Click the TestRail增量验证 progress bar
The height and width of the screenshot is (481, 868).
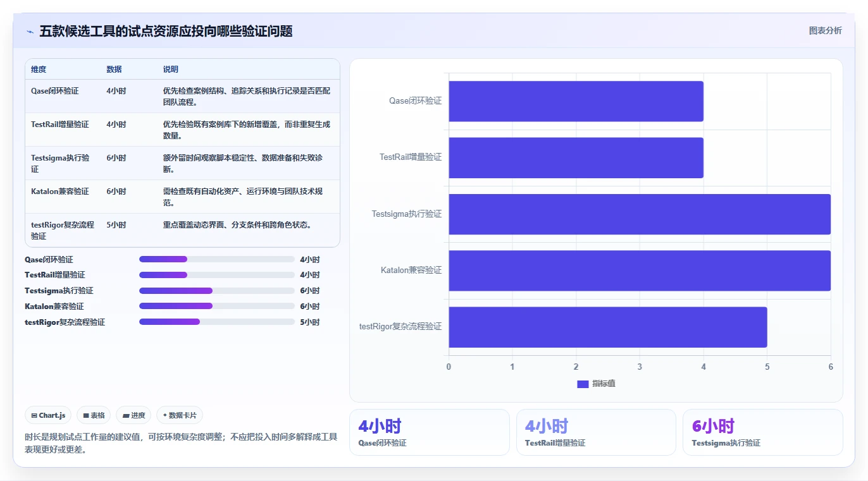click(x=217, y=275)
